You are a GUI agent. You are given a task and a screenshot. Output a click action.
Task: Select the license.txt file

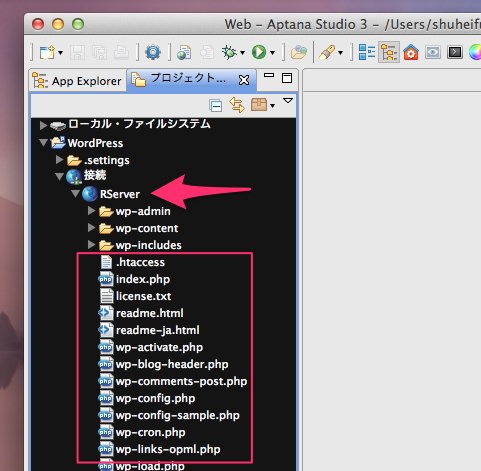[x=143, y=296]
